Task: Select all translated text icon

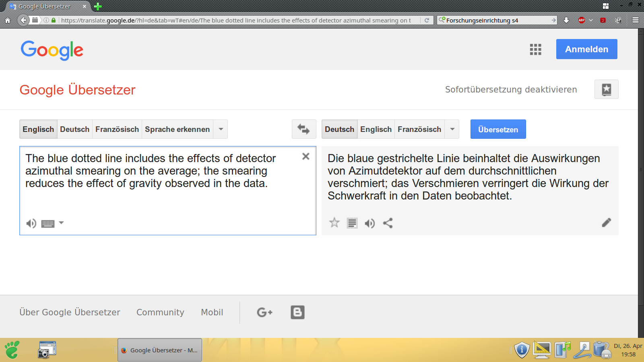Action: (352, 223)
